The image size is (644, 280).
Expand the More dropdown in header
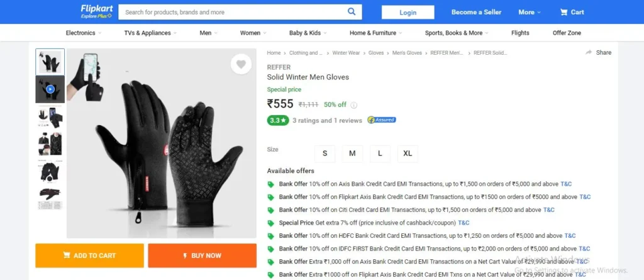pos(530,13)
